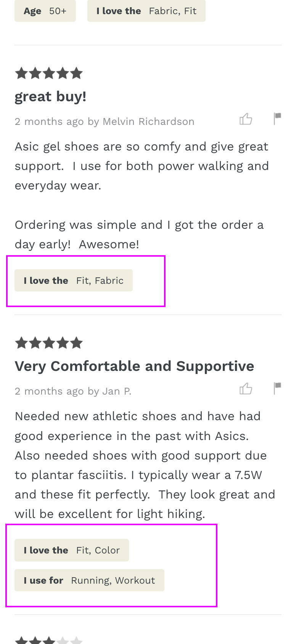This screenshot has width=296, height=644.
Task: Click the "I love the Fit, Fabric" tag
Action: (74, 281)
